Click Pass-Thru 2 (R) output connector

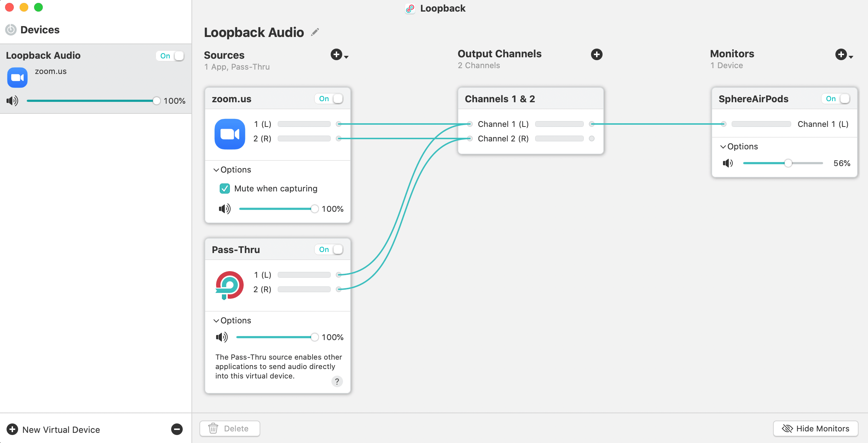[339, 289]
